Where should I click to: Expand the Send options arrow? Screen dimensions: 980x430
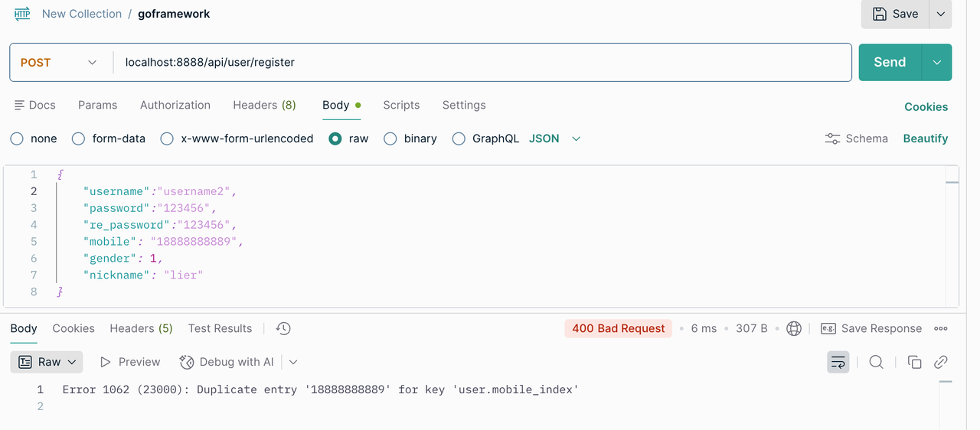tap(936, 63)
